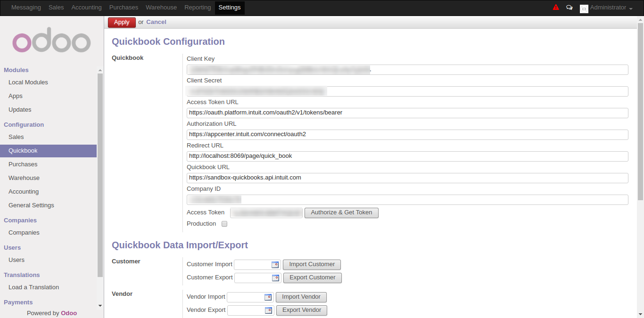The image size is (644, 318).
Task: Click the sidebar scroll up arrow
Action: (x=100, y=71)
